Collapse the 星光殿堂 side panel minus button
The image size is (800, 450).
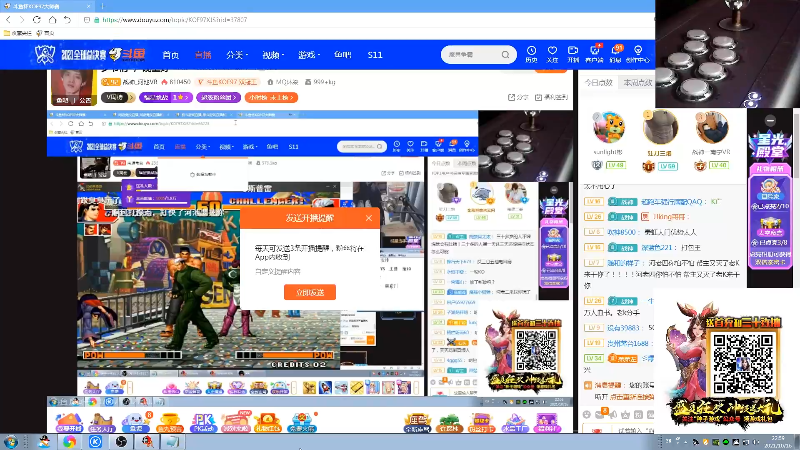pos(770,120)
